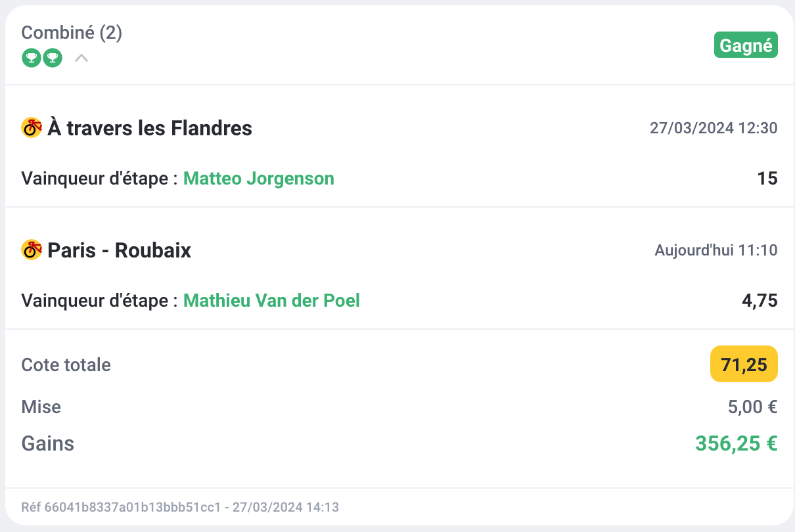Click the green Gagné status badge
The width and height of the screenshot is (795, 532).
click(x=746, y=46)
